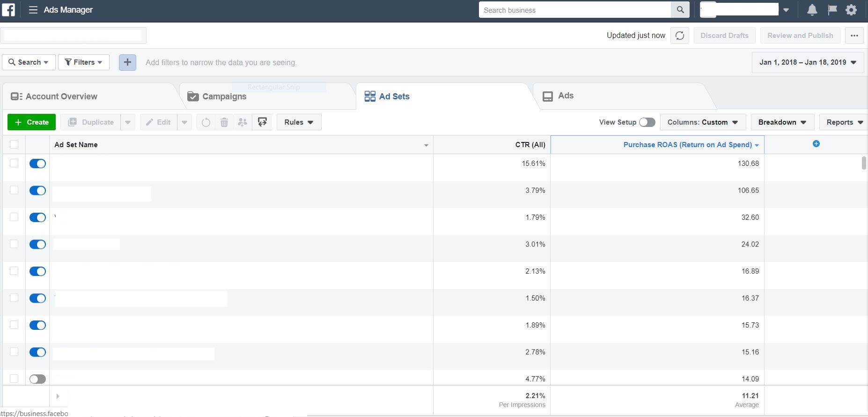Image resolution: width=868 pixels, height=417 pixels.
Task: Open the Columns: Custom dropdown
Action: pyautogui.click(x=702, y=122)
